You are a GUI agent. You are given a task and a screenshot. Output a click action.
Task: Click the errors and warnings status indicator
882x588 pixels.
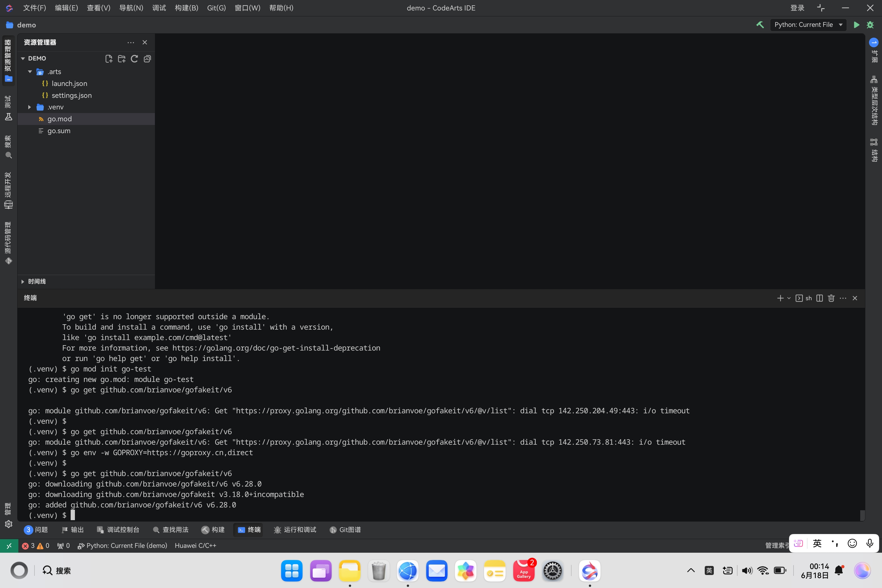click(36, 546)
